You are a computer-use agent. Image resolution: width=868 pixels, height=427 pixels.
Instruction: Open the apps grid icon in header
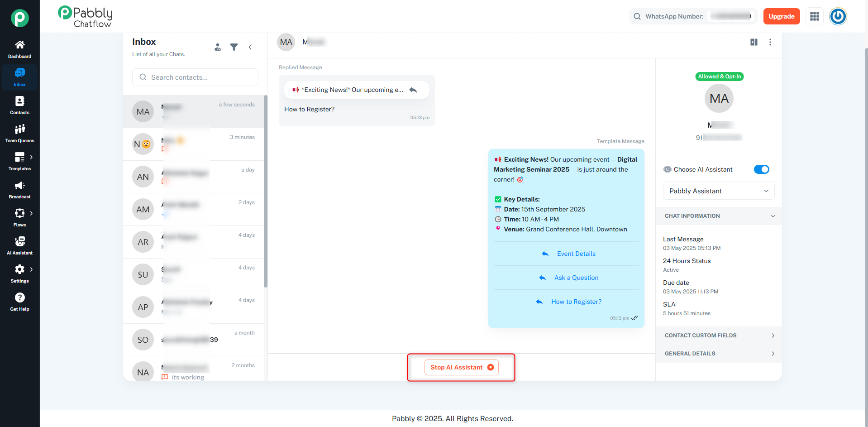click(x=815, y=16)
